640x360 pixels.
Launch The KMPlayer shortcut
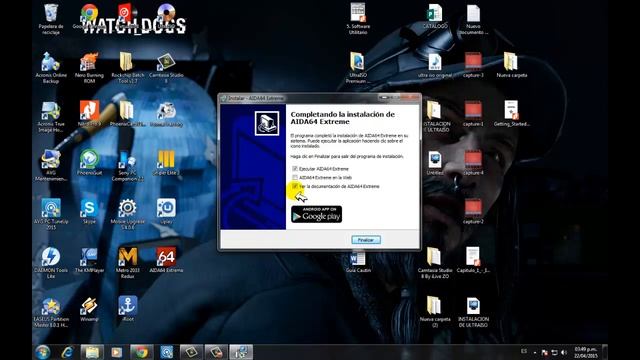(89, 260)
